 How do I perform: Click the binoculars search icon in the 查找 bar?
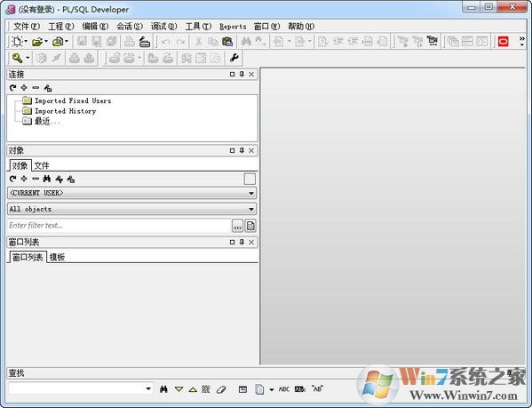pyautogui.click(x=163, y=389)
